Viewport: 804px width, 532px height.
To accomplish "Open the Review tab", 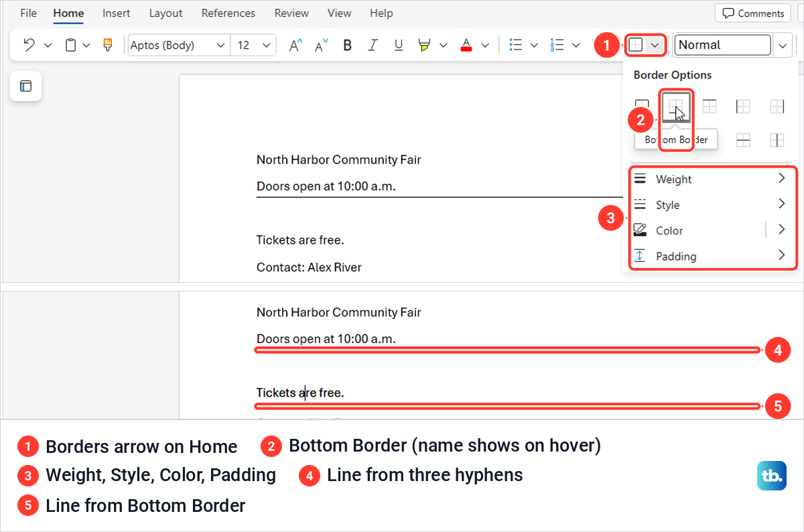I will click(292, 13).
